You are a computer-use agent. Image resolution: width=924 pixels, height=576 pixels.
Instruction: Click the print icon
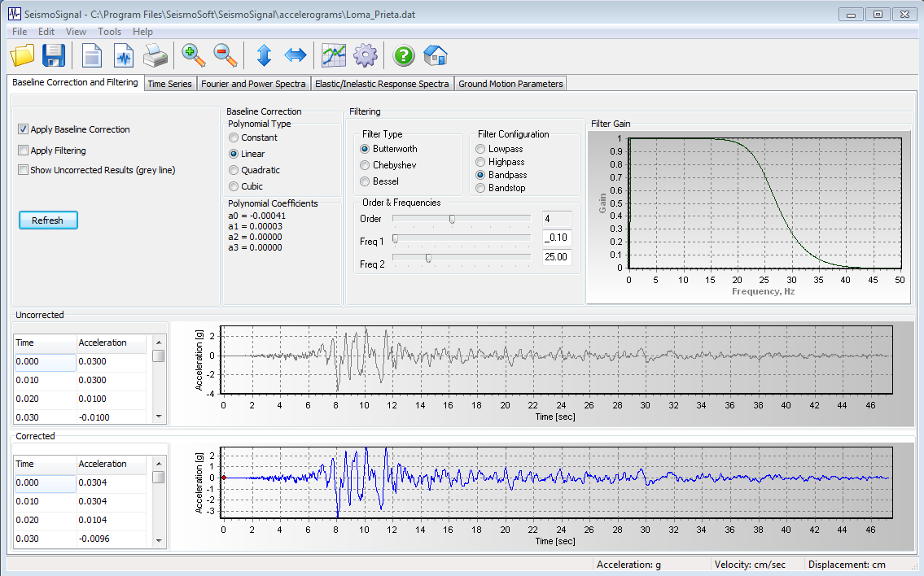point(155,55)
